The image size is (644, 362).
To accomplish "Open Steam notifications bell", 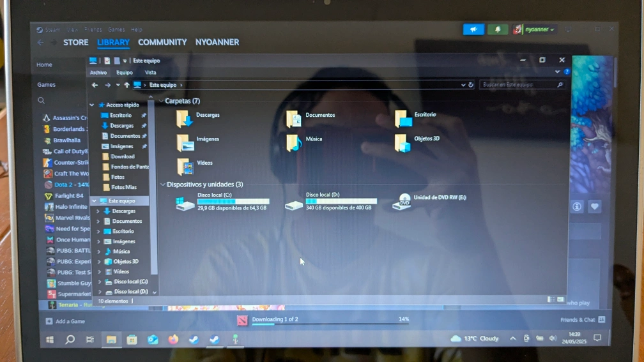I will (497, 29).
